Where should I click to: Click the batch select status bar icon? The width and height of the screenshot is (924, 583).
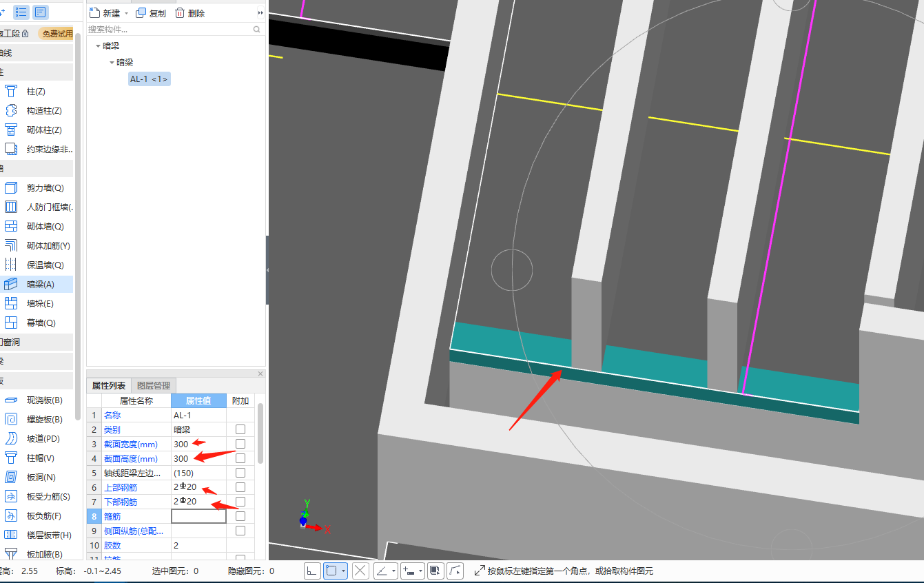coord(435,571)
